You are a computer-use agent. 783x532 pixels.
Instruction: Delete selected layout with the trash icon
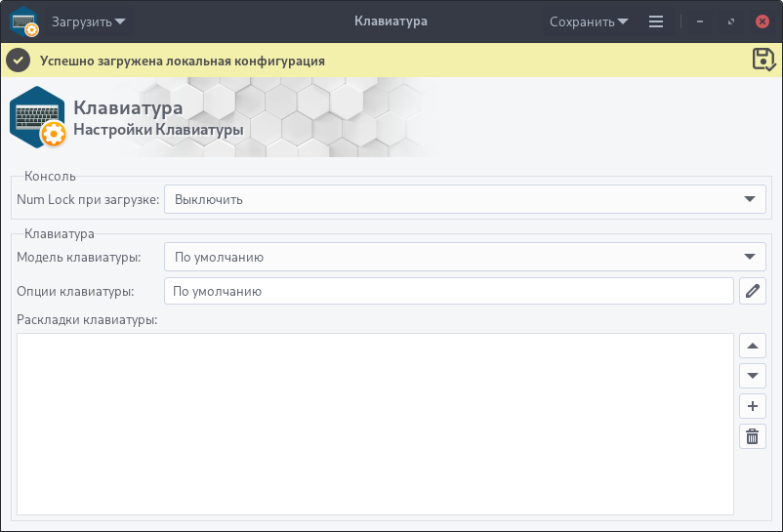752,436
